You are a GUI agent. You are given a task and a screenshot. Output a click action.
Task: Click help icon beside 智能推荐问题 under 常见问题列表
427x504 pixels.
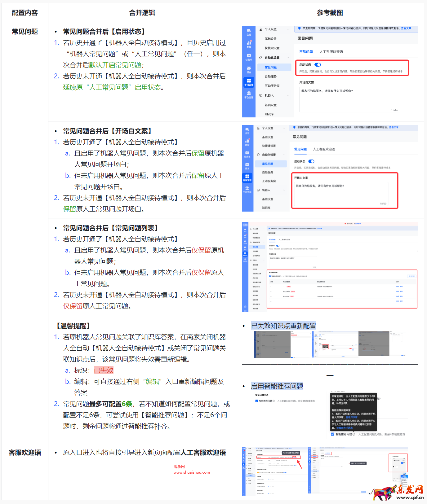[x=274, y=401]
